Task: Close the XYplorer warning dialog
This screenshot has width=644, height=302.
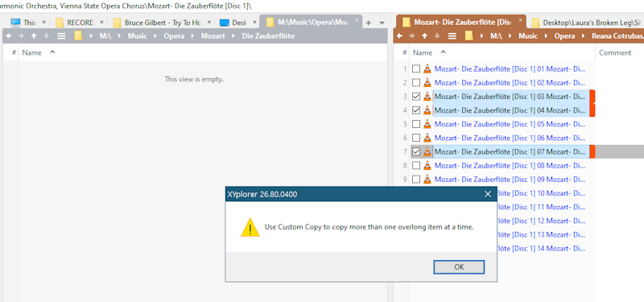Action: [488, 194]
